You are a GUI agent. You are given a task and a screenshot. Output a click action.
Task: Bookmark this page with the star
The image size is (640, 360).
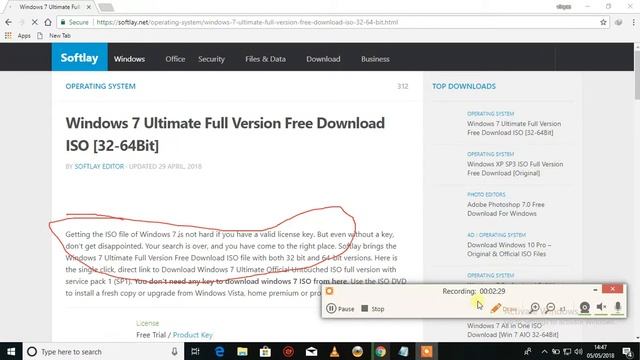603,22
